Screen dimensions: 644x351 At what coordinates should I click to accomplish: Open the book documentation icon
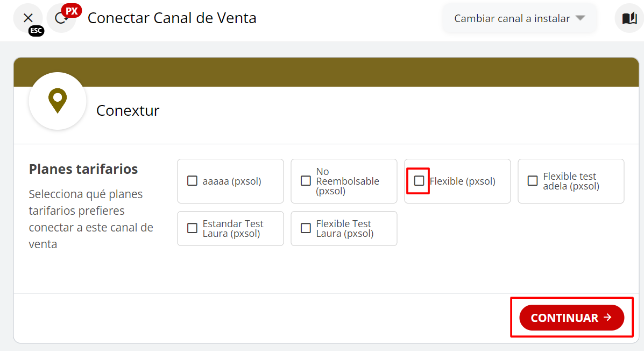point(629,18)
